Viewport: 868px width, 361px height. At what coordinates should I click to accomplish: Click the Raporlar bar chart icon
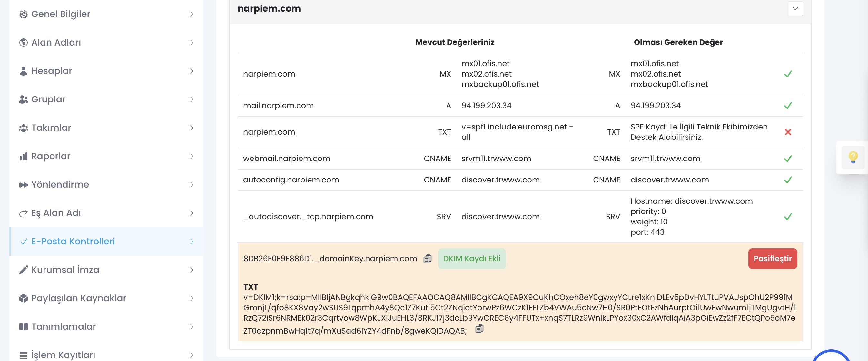tap(23, 156)
